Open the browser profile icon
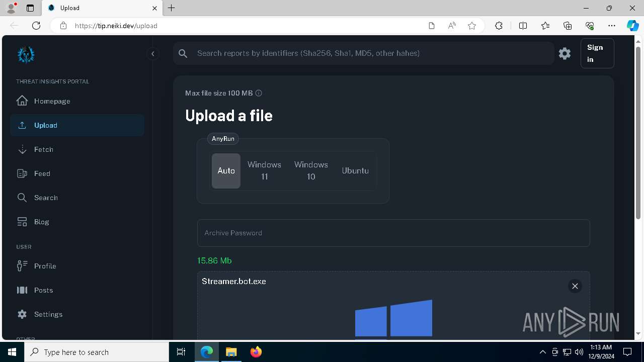This screenshot has width=644, height=362. pyautogui.click(x=11, y=8)
